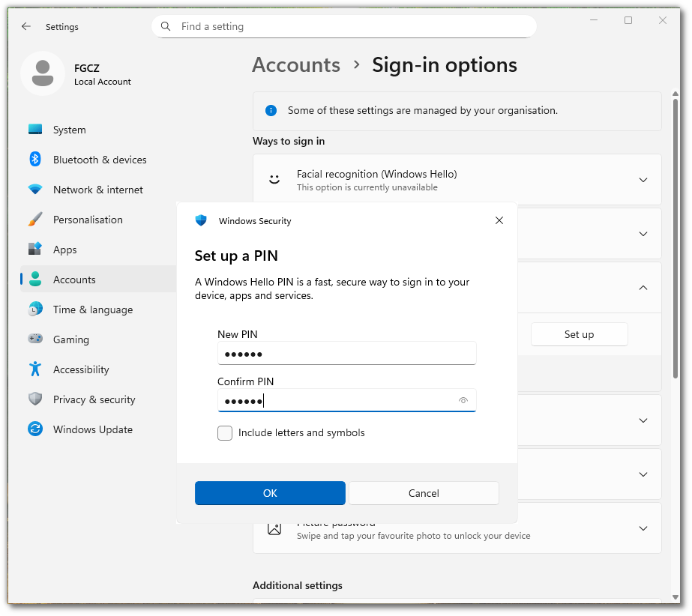Maximize the Settings window
Screen dimensions: 692x616
(628, 20)
